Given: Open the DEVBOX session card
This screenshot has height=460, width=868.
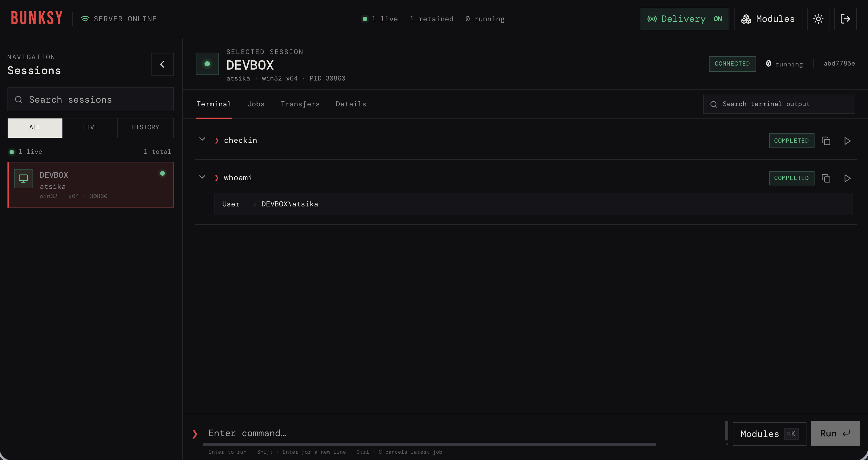Looking at the screenshot, I should pos(90,185).
